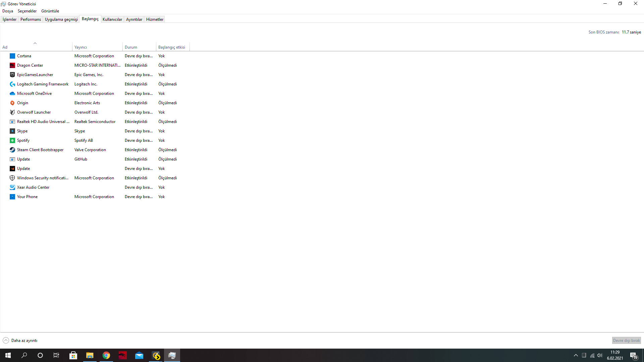Open the notification center icon
This screenshot has width=644, height=362.
tap(634, 356)
